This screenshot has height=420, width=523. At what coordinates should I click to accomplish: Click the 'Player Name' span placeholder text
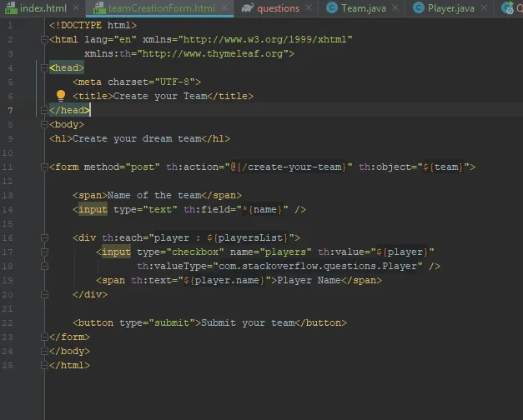click(x=309, y=280)
